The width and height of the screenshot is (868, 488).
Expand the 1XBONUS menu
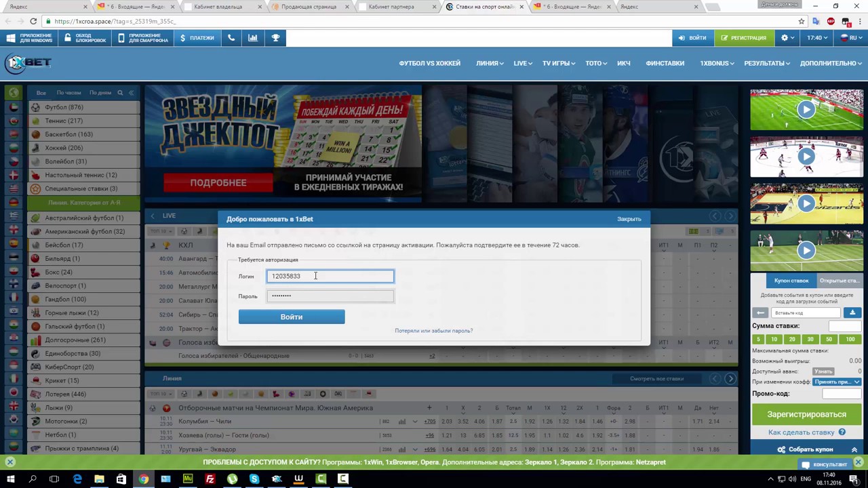pos(717,63)
